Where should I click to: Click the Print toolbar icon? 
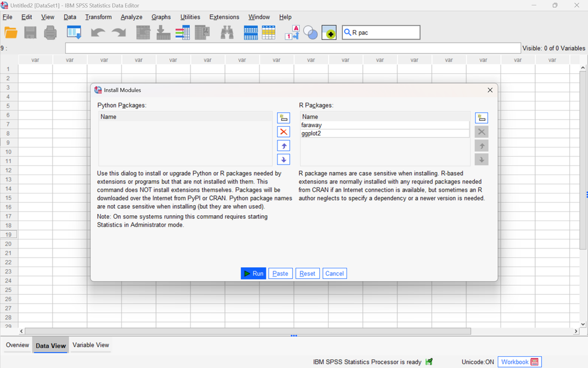pos(50,32)
